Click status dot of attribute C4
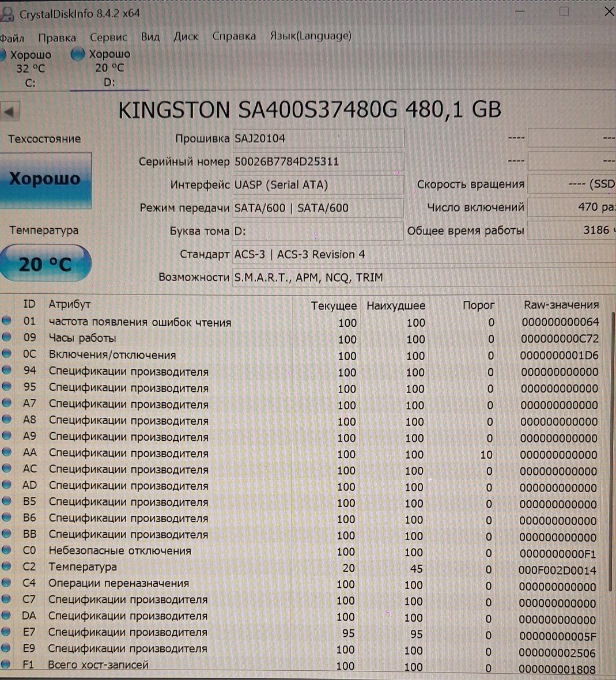The width and height of the screenshot is (616, 680). [x=6, y=583]
